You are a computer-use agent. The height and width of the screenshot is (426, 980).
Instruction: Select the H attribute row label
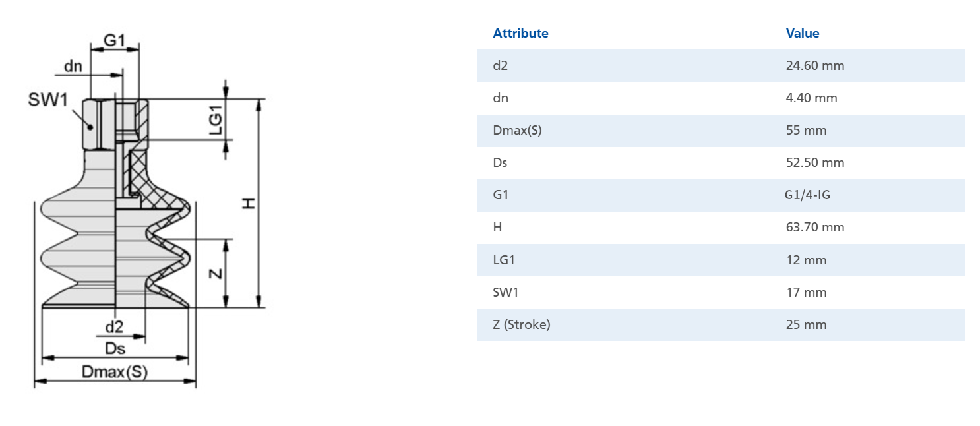(x=497, y=227)
